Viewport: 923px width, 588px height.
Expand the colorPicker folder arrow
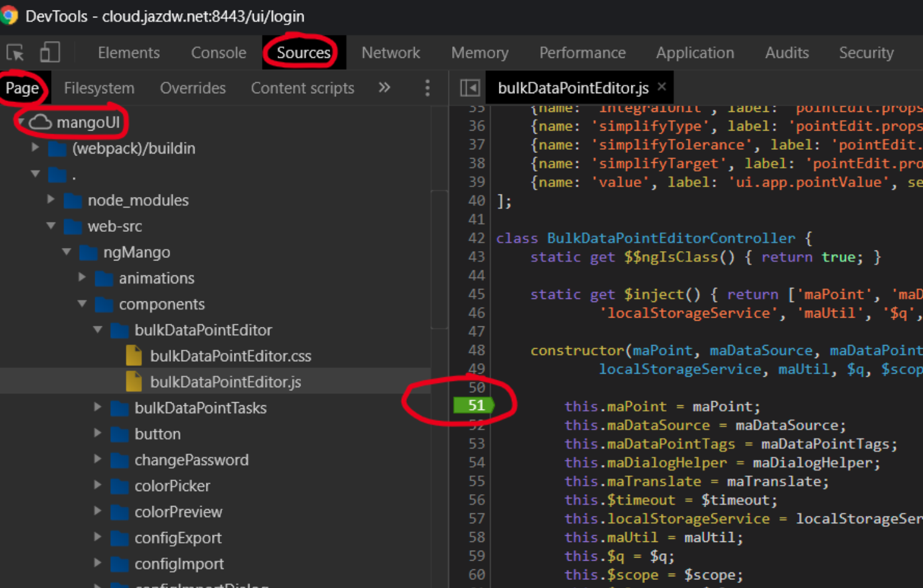(98, 485)
